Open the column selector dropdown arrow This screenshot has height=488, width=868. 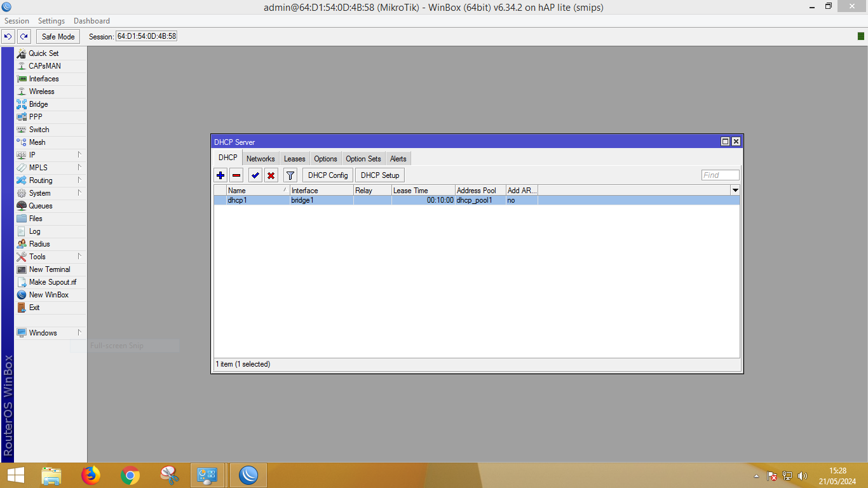tap(735, 191)
